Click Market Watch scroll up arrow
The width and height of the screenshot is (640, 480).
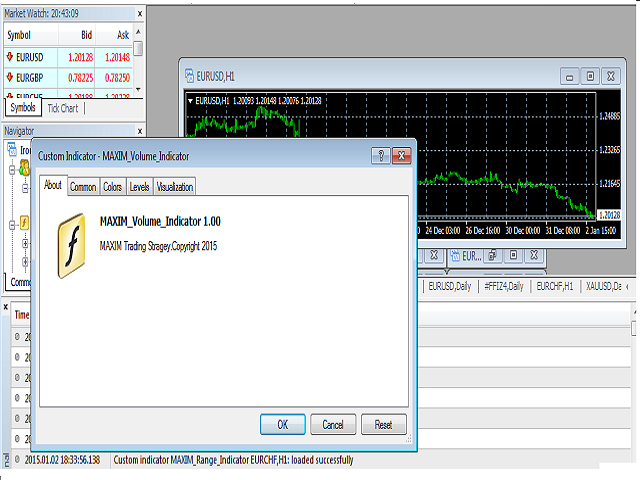pyautogui.click(x=138, y=32)
